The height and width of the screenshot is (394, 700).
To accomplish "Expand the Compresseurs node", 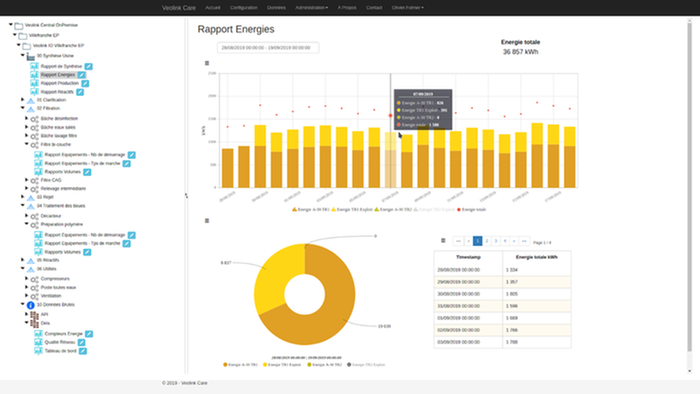I will [27, 278].
